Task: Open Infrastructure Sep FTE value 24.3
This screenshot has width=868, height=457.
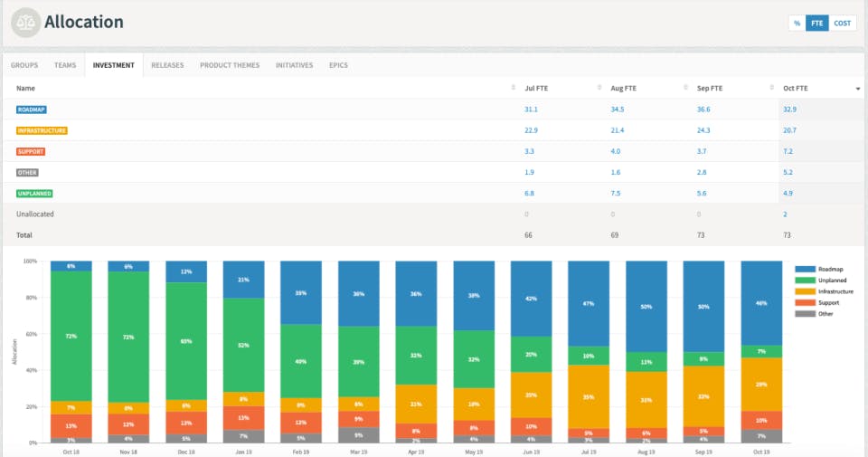Action: tap(703, 130)
